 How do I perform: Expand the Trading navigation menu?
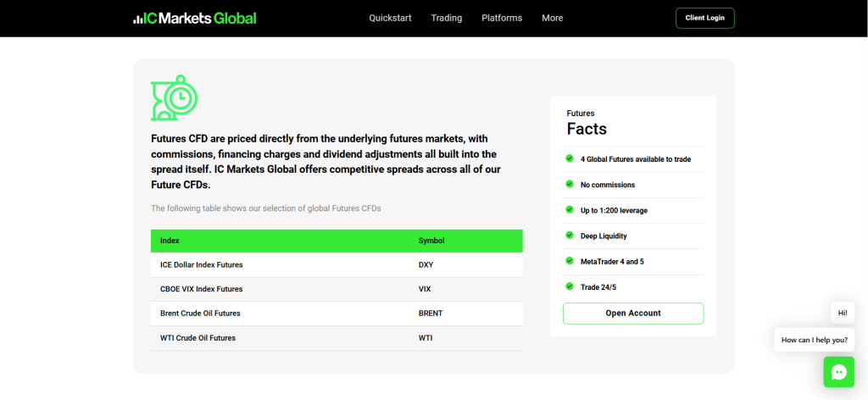click(446, 18)
